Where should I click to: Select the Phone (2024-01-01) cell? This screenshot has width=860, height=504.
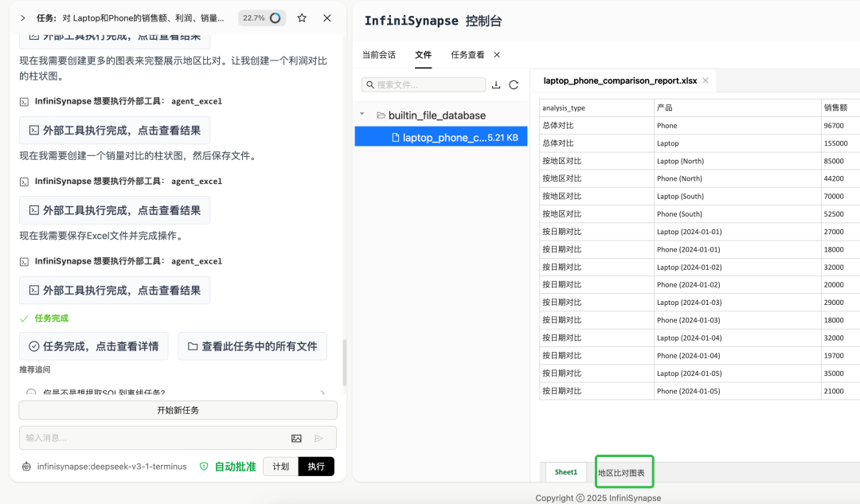[737, 249]
